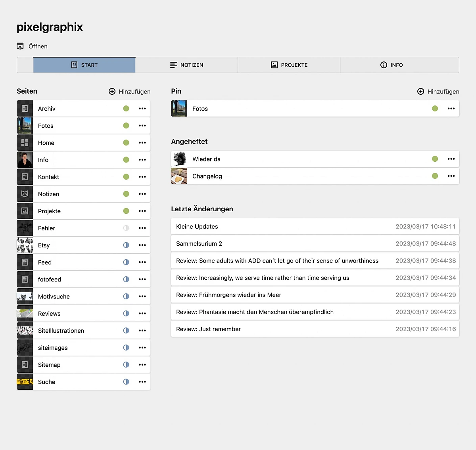Open the SiteIllustrationen page row
Image resolution: width=476 pixels, height=450 pixels.
[83, 330]
